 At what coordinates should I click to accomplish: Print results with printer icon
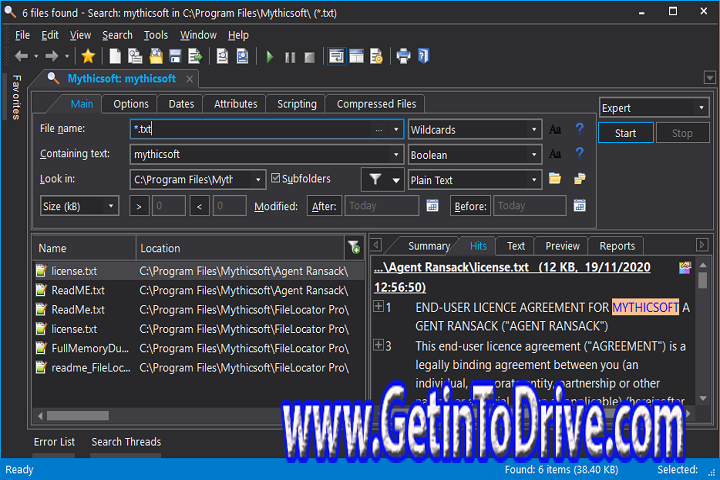pos(404,56)
